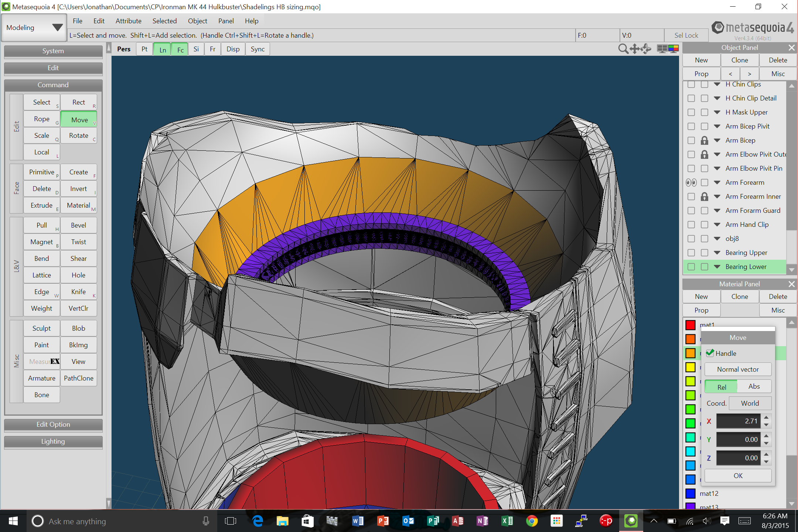
Task: Open the Object menu
Action: [x=197, y=21]
